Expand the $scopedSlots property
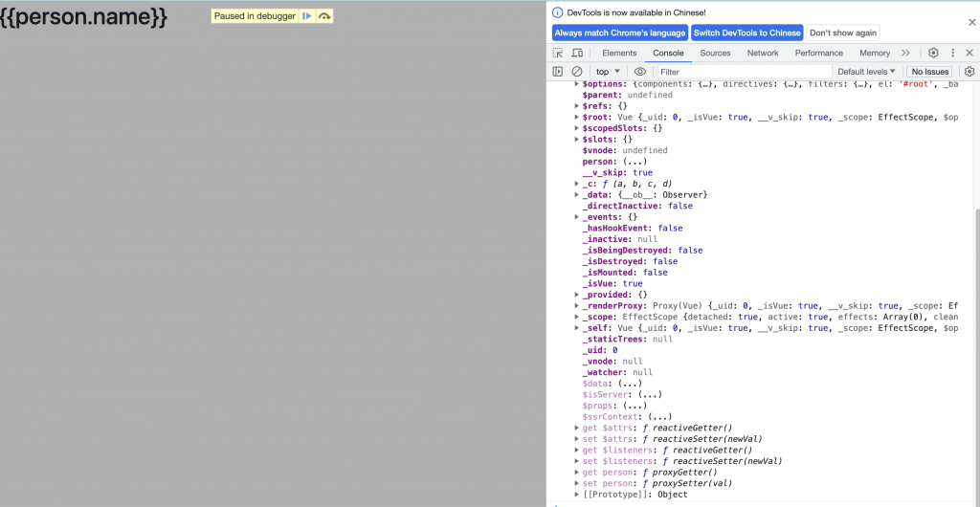980x507 pixels. tap(577, 128)
